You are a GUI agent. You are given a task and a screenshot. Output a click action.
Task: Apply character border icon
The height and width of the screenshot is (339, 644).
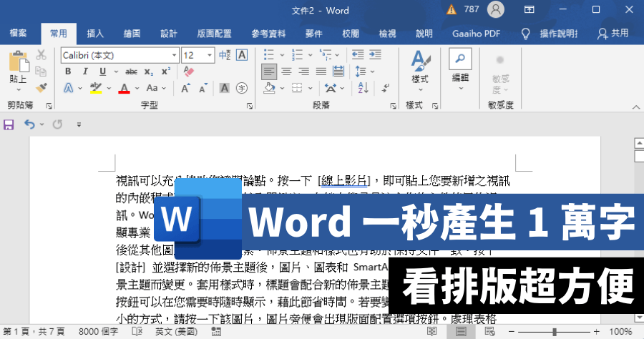[x=242, y=55]
